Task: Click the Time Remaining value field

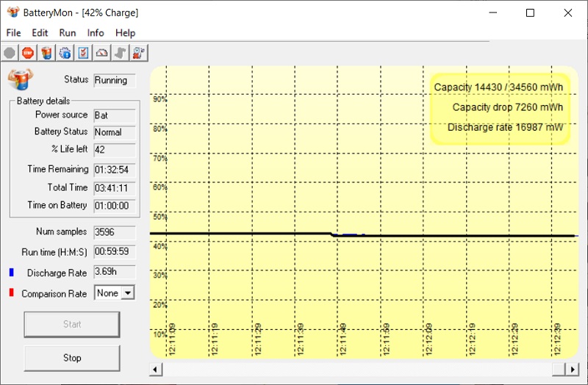Action: [114, 170]
